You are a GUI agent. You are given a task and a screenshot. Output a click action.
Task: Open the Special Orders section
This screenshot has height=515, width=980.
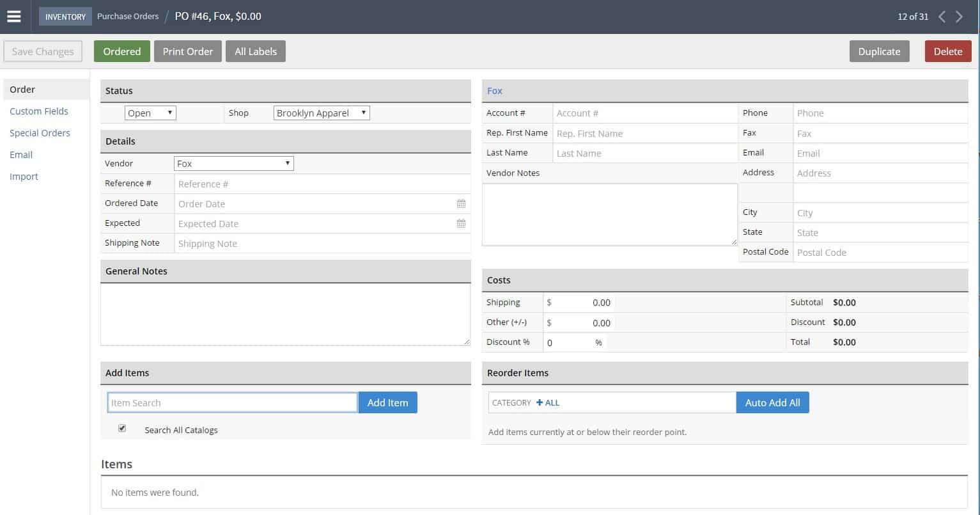(x=40, y=133)
